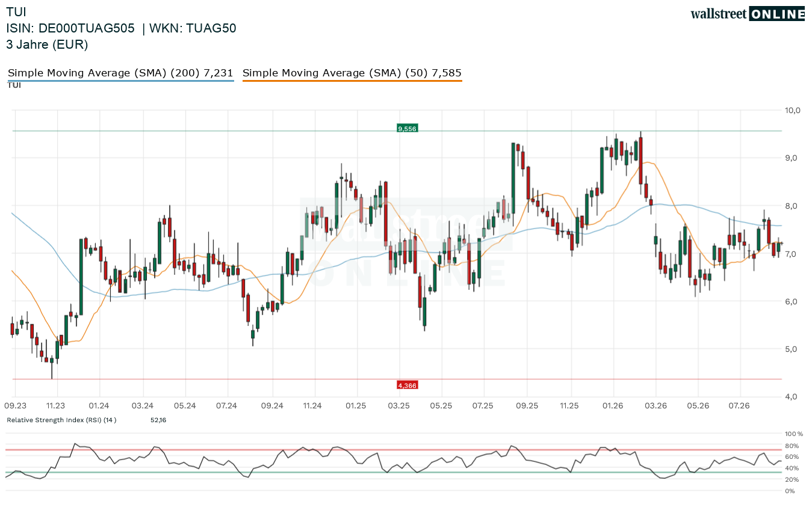Click the 07.24 date axis label
812x507 pixels.
(228, 406)
